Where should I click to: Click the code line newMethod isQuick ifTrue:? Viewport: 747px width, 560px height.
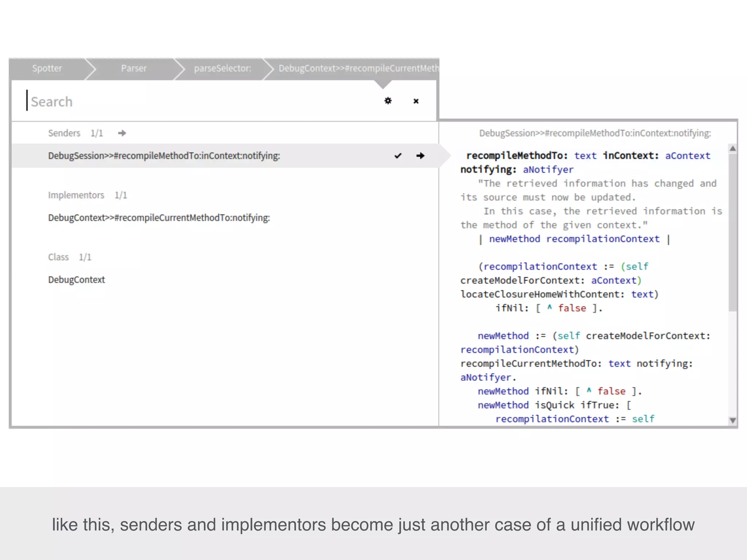pos(554,405)
